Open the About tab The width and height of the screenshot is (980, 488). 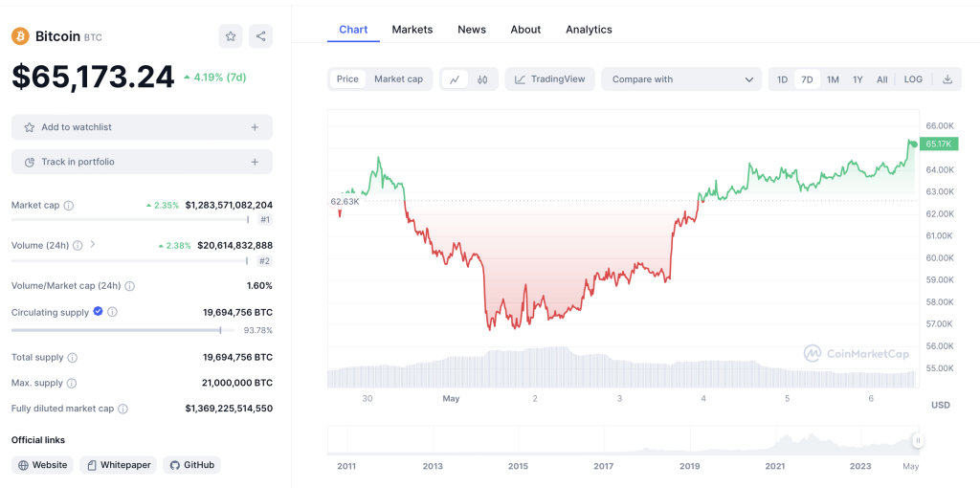pos(525,30)
